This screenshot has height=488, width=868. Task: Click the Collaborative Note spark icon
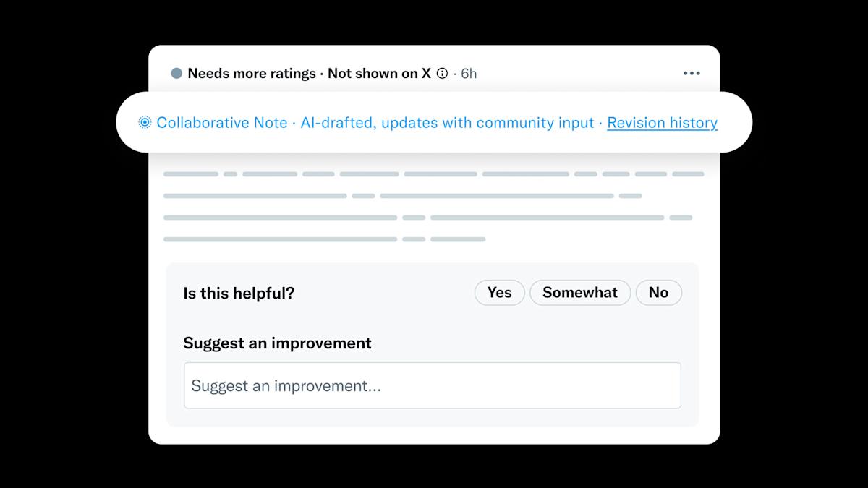click(x=145, y=122)
